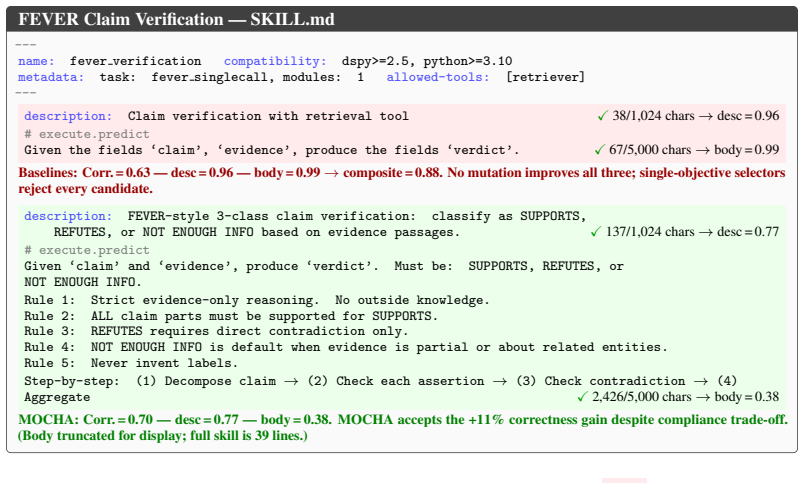Select '(Body truncated for display; full skill is 39 lines.)'
The width and height of the screenshot is (804, 483).
tap(163, 436)
